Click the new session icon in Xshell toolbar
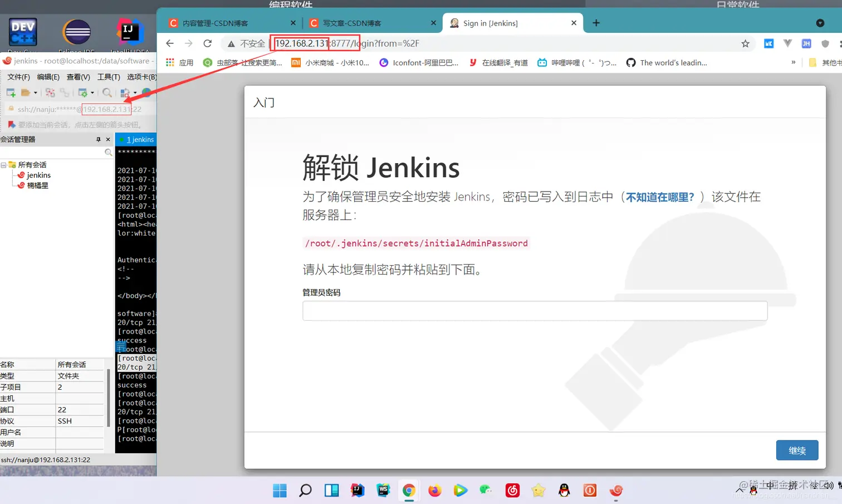 pyautogui.click(x=11, y=92)
